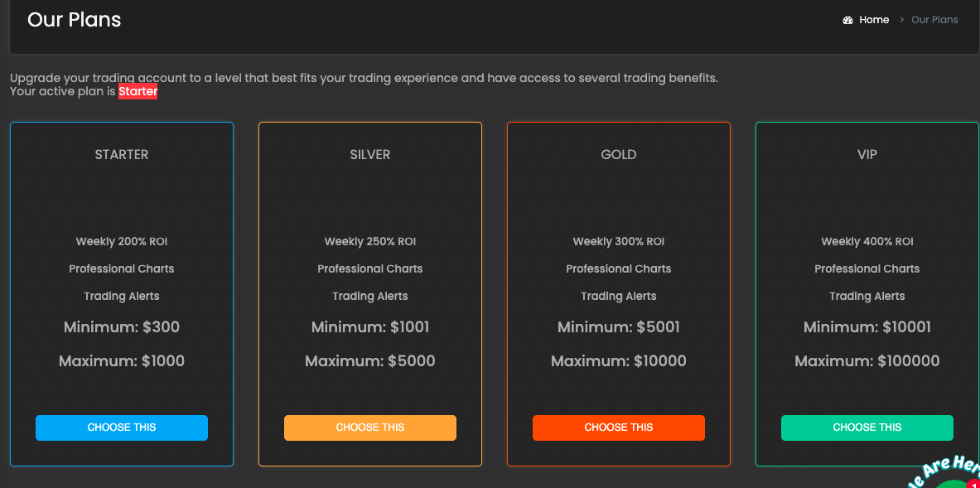Image resolution: width=980 pixels, height=488 pixels.
Task: Click the red Starter active plan badge
Action: 138,92
